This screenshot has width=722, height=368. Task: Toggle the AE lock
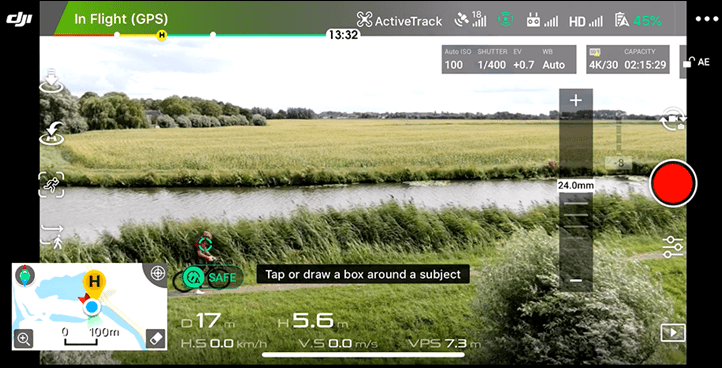696,62
